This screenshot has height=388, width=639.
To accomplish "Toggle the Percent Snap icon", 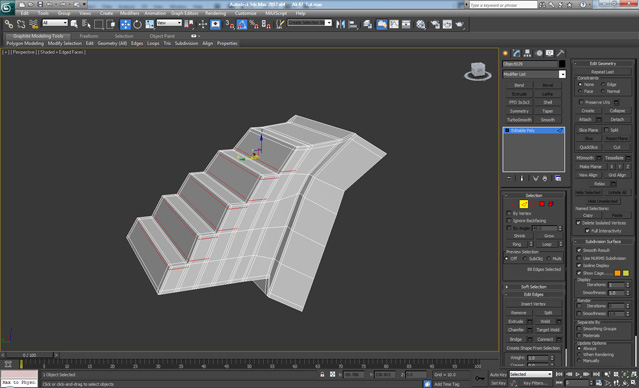I will point(254,24).
